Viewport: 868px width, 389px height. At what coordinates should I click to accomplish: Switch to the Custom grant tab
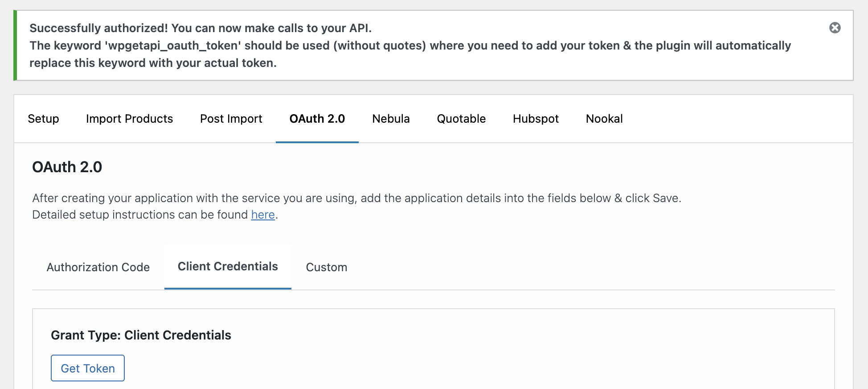[326, 267]
